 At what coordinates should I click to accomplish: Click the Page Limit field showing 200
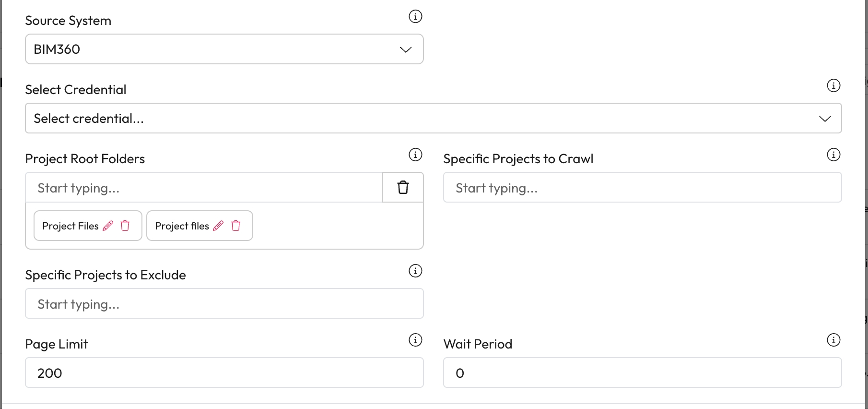(x=224, y=373)
